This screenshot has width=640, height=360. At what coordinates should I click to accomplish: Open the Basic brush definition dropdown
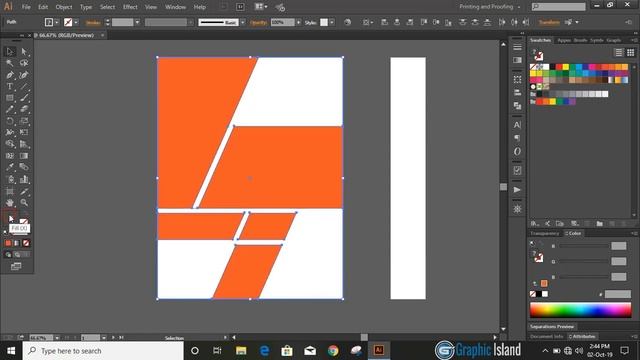(243, 22)
